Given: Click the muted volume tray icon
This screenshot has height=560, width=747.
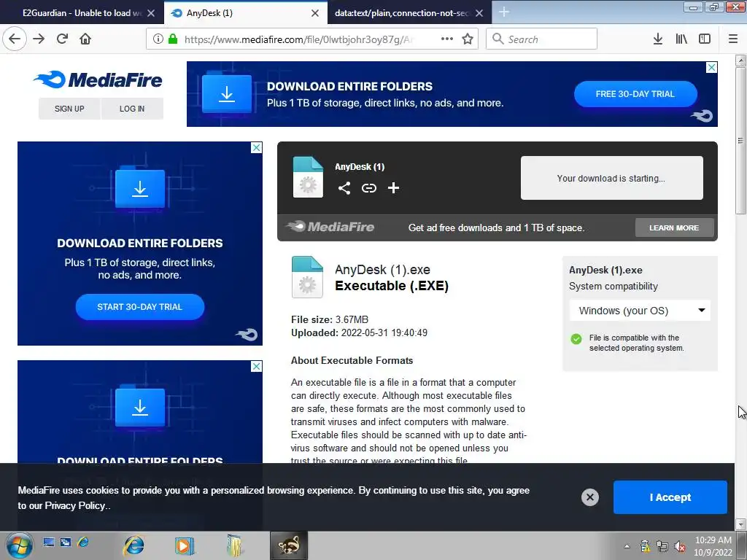Looking at the screenshot, I should [681, 546].
